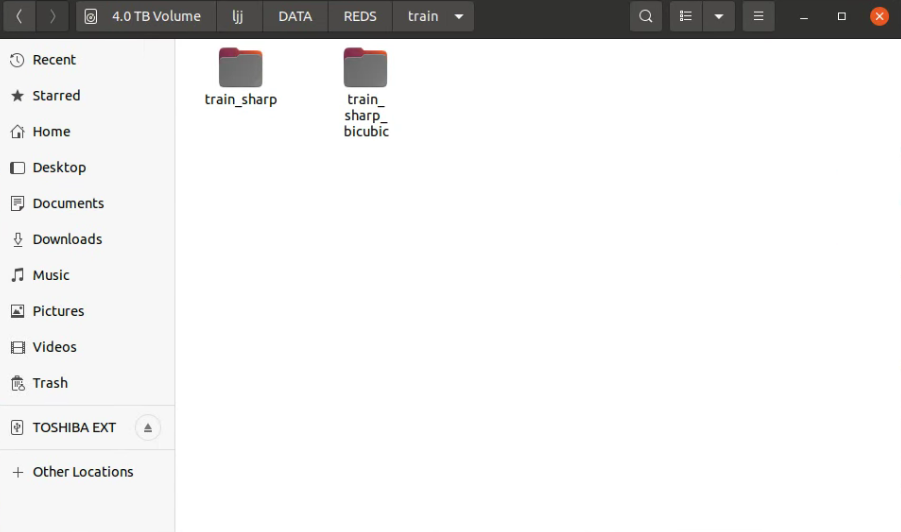Open Downloads in the sidebar
Image resolution: width=901 pixels, height=532 pixels.
(87, 239)
